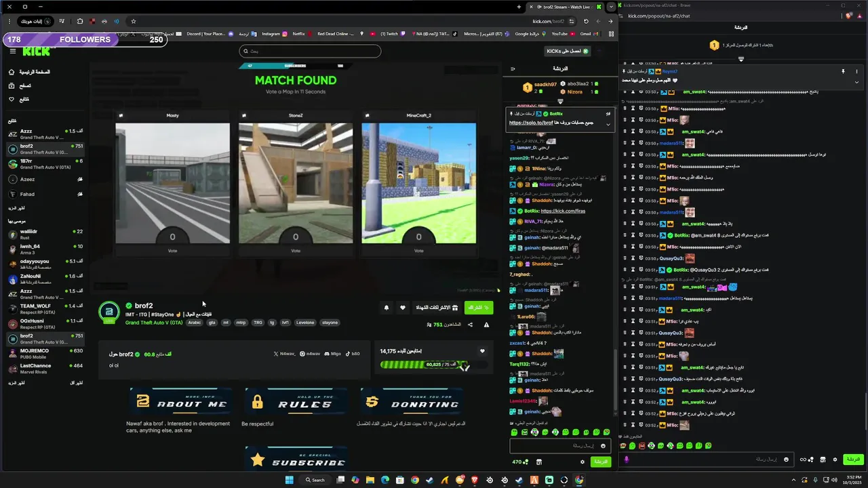Expand the leaderboard chevron in embedded chat
Screen dimensions: 868x488
coord(560,101)
